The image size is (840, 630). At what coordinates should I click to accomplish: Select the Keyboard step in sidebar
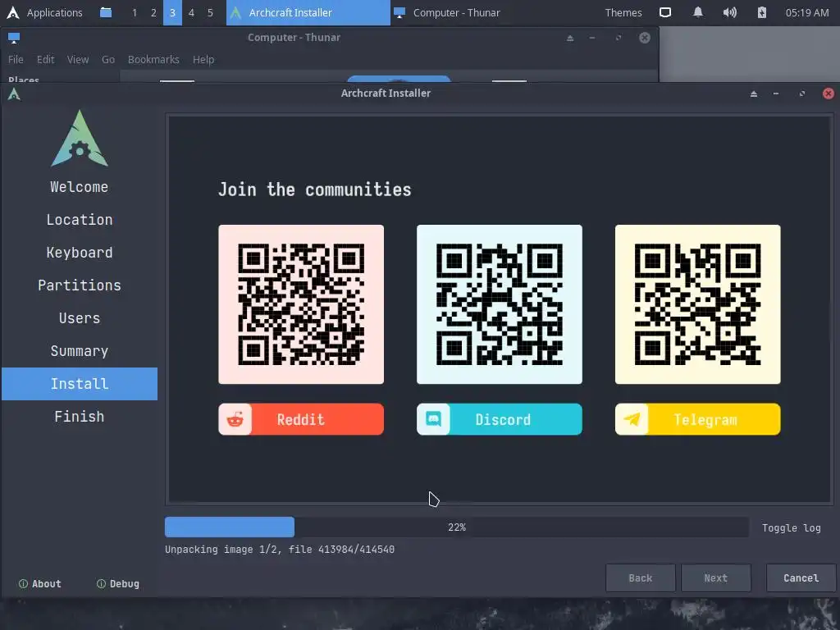click(x=80, y=253)
